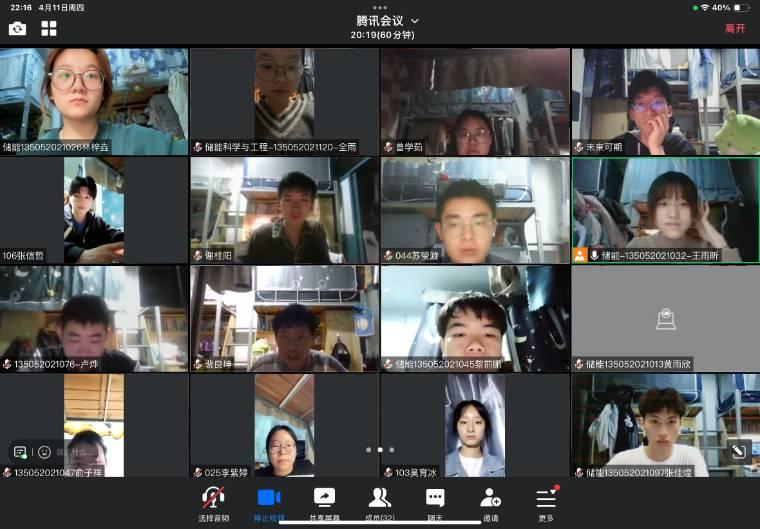This screenshot has width=760, height=529.
Task: Open the quick chat bubble icon
Action: (x=20, y=452)
